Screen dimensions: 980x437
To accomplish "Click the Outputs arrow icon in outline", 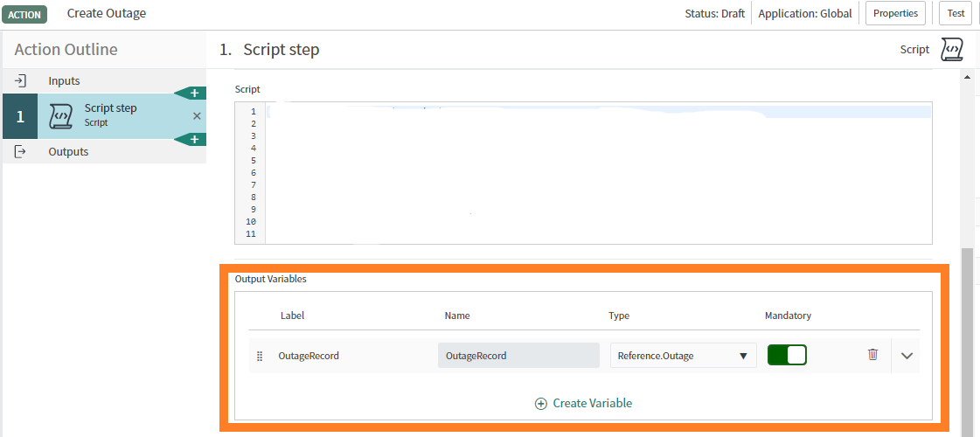I will click(x=20, y=151).
